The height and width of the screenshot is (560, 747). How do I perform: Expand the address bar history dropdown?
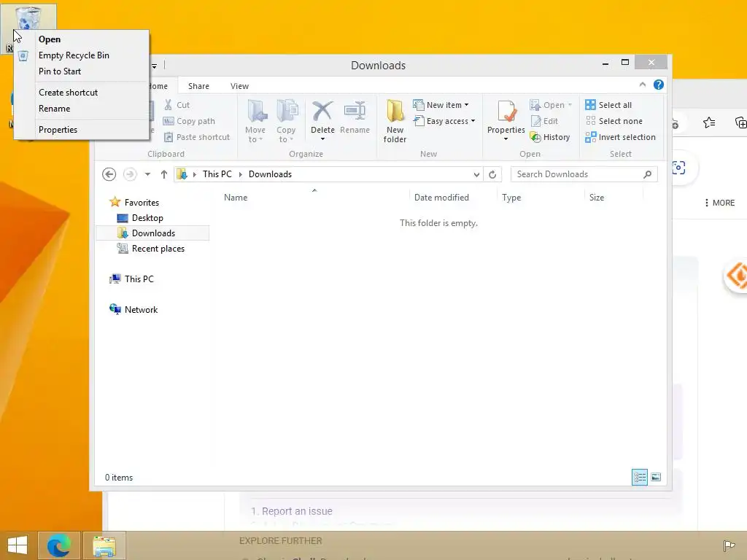[x=476, y=175]
